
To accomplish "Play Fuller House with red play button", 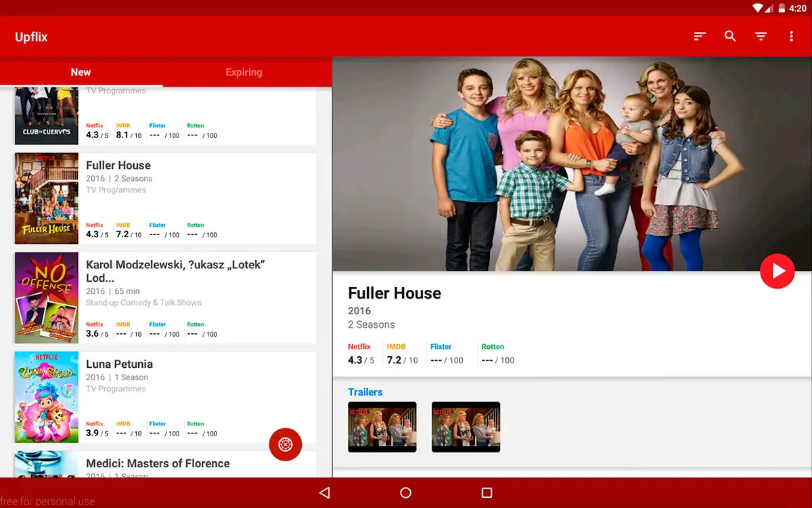I will pyautogui.click(x=777, y=271).
